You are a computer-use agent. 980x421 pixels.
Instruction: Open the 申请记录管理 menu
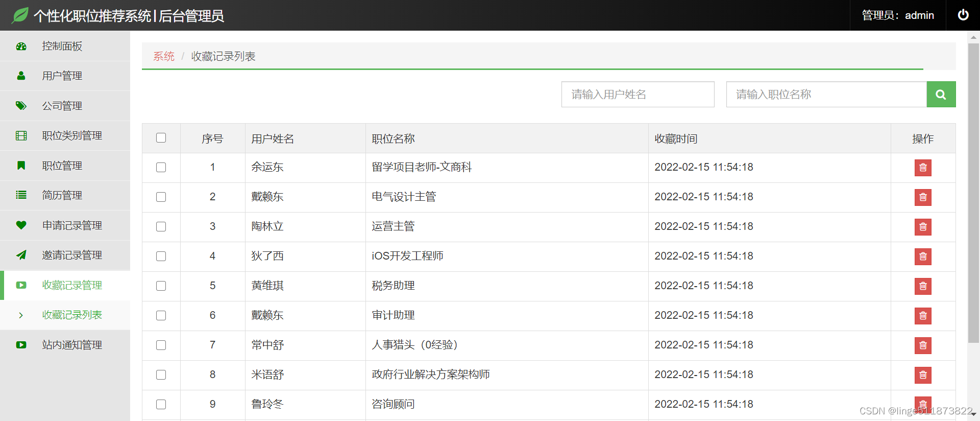[x=65, y=225]
